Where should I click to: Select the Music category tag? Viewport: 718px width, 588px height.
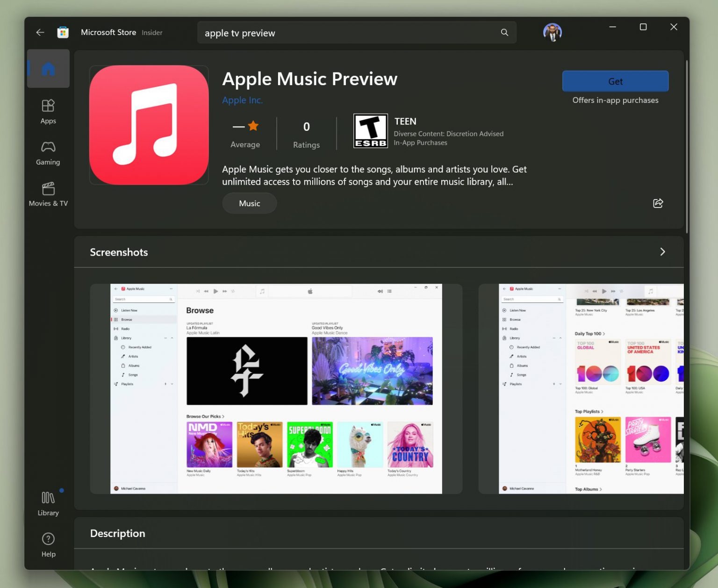pyautogui.click(x=250, y=203)
